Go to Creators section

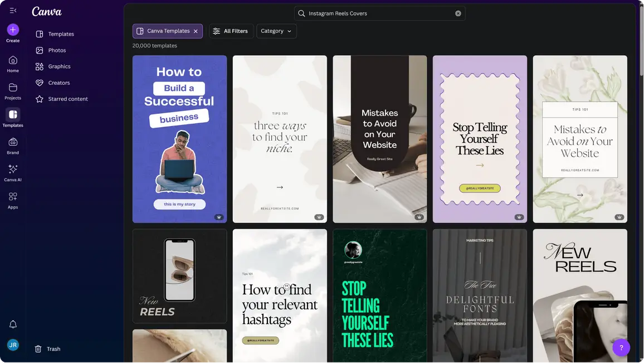[58, 83]
